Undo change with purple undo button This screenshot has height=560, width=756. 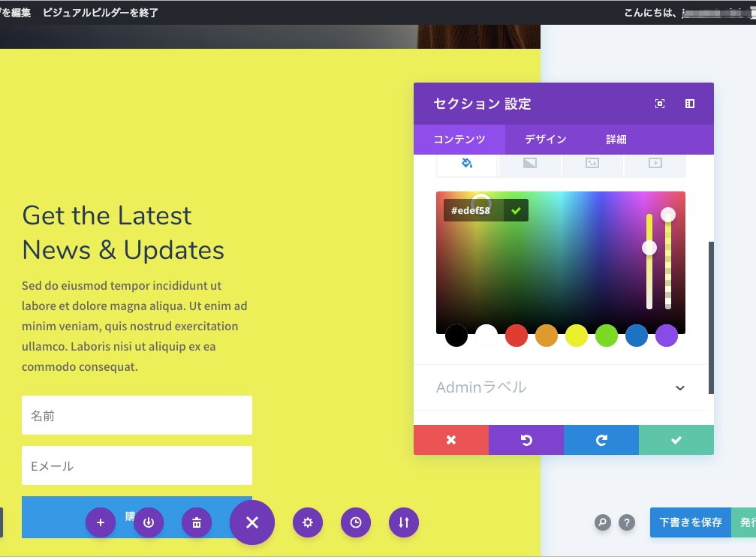[x=526, y=440]
